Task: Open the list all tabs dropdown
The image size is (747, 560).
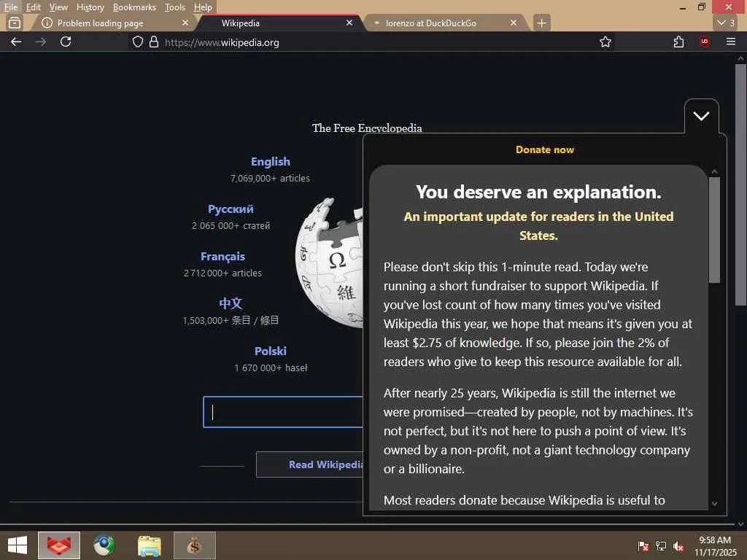Action: pyautogui.click(x=726, y=23)
